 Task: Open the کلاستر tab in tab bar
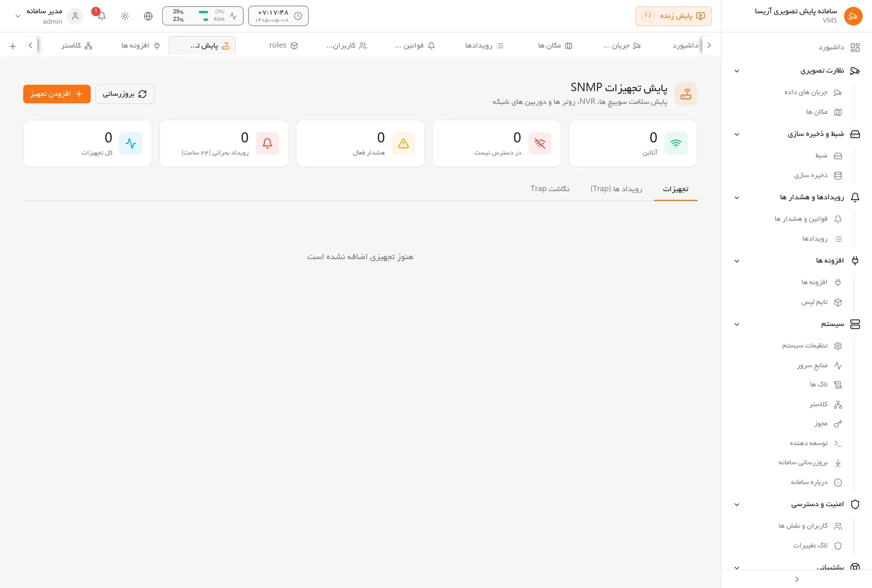77,46
